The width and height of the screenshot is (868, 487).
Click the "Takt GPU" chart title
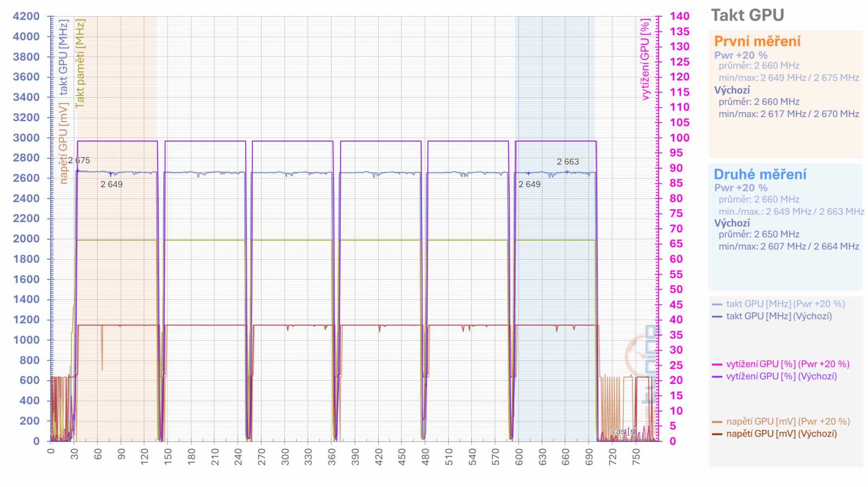coord(747,15)
